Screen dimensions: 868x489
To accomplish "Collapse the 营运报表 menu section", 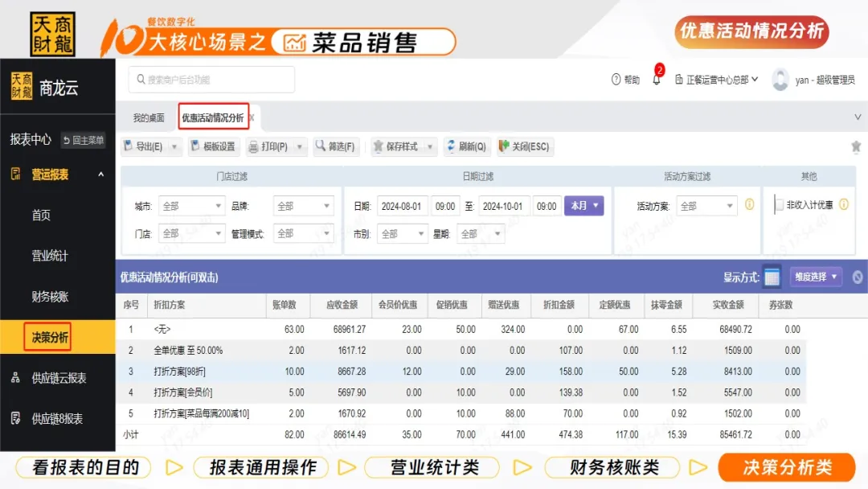I will (100, 175).
